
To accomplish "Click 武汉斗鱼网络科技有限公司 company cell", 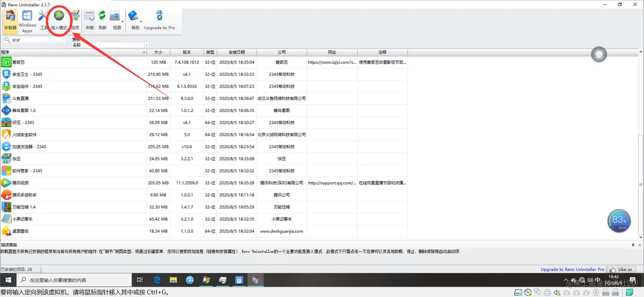I will [x=282, y=98].
